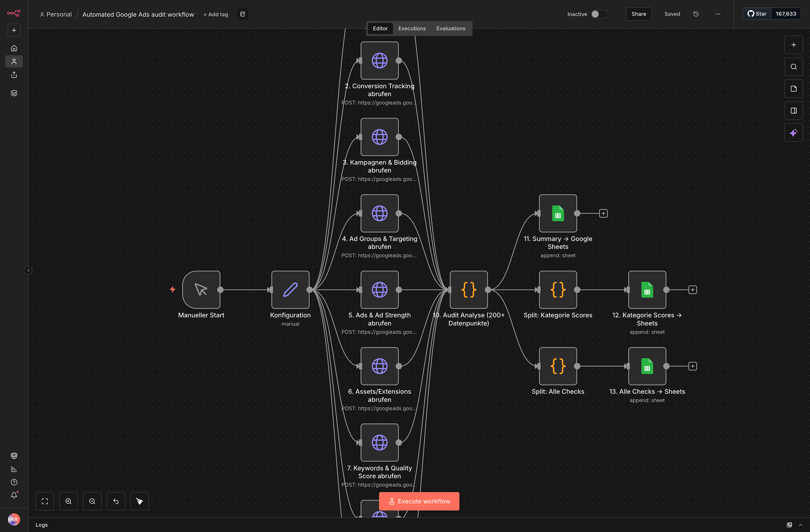Open the search nodes magnifier icon
810x532 pixels.
793,67
